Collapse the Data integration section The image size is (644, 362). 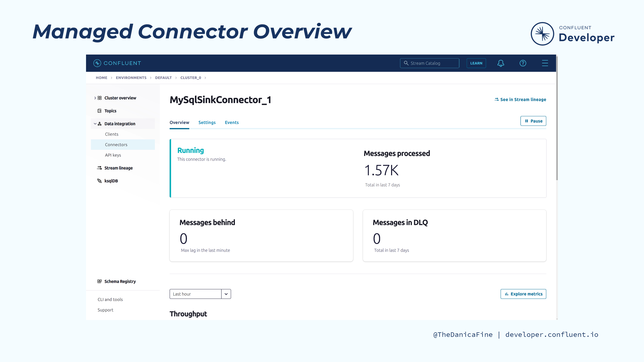pyautogui.click(x=95, y=124)
